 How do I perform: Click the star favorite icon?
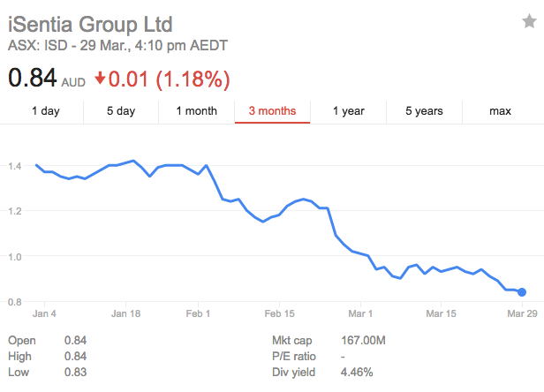[x=529, y=21]
